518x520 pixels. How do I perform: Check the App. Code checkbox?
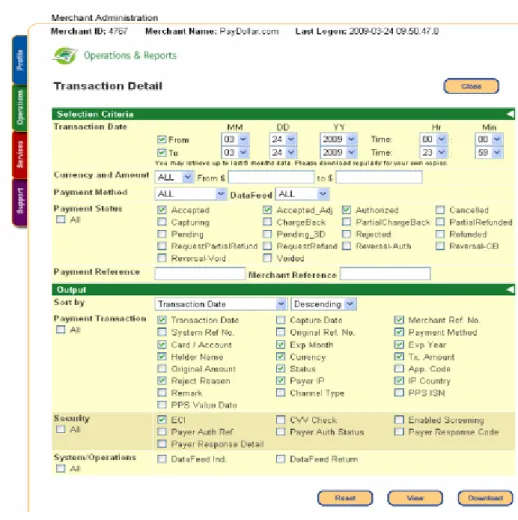tap(399, 369)
